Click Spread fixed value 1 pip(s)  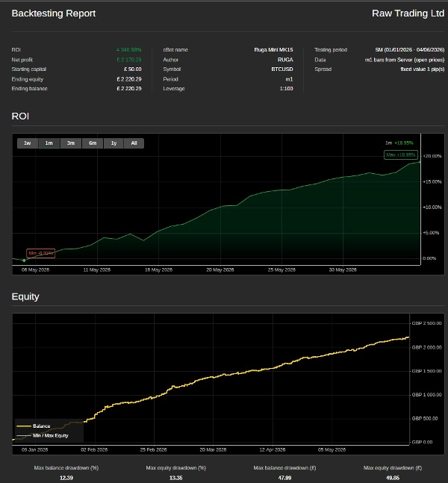(x=423, y=69)
